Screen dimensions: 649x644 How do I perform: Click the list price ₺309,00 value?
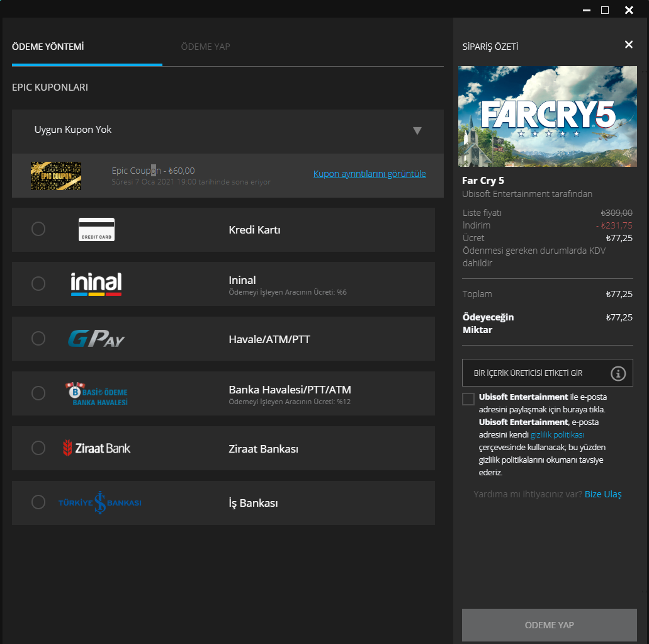click(617, 213)
